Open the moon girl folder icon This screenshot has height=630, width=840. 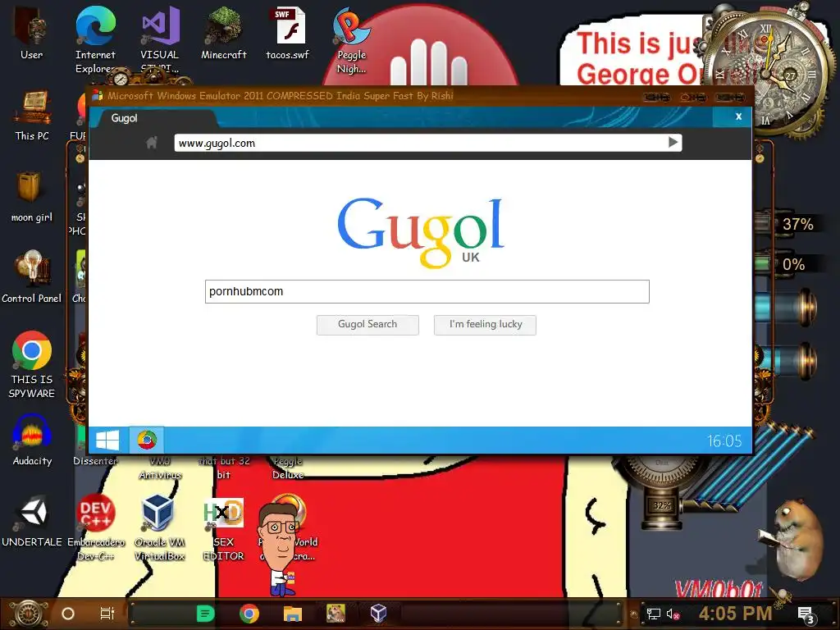32,197
